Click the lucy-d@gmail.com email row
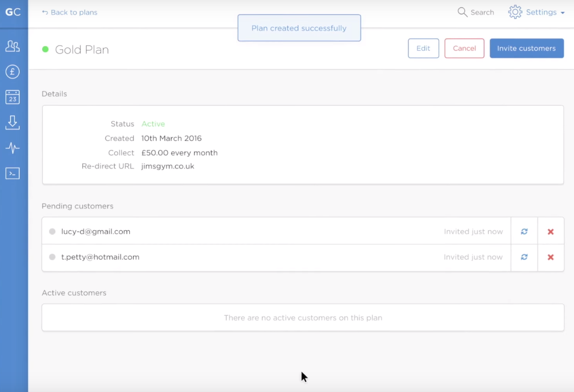This screenshot has width=574, height=392. pyautogui.click(x=276, y=231)
